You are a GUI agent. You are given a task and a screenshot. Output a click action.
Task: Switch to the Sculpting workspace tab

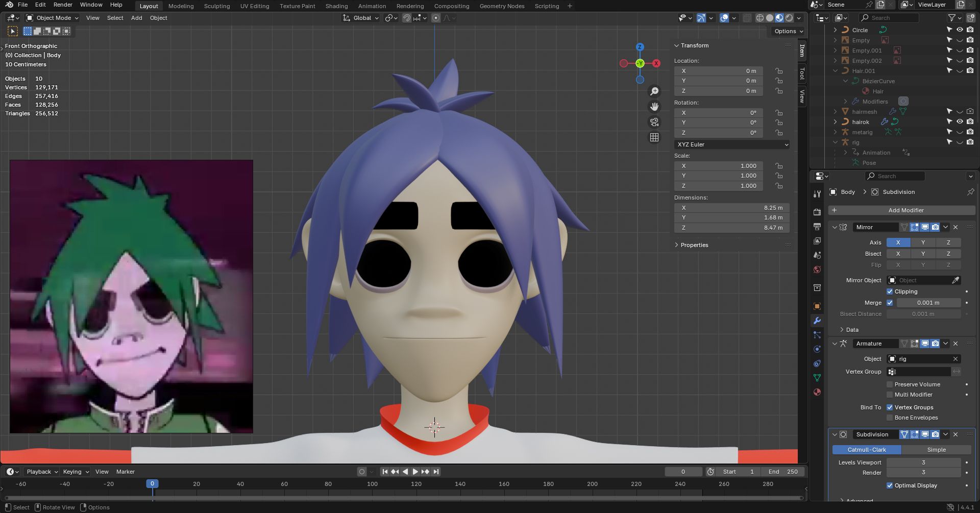(217, 6)
